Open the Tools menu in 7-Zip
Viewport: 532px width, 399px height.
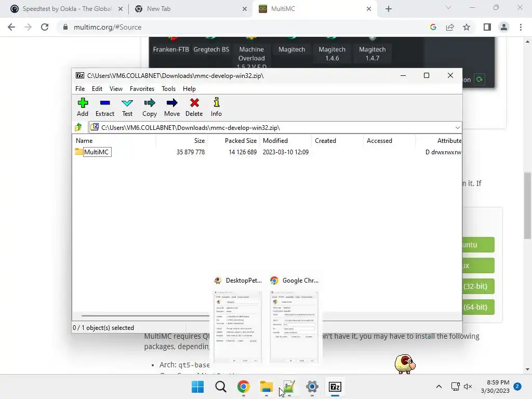(168, 88)
